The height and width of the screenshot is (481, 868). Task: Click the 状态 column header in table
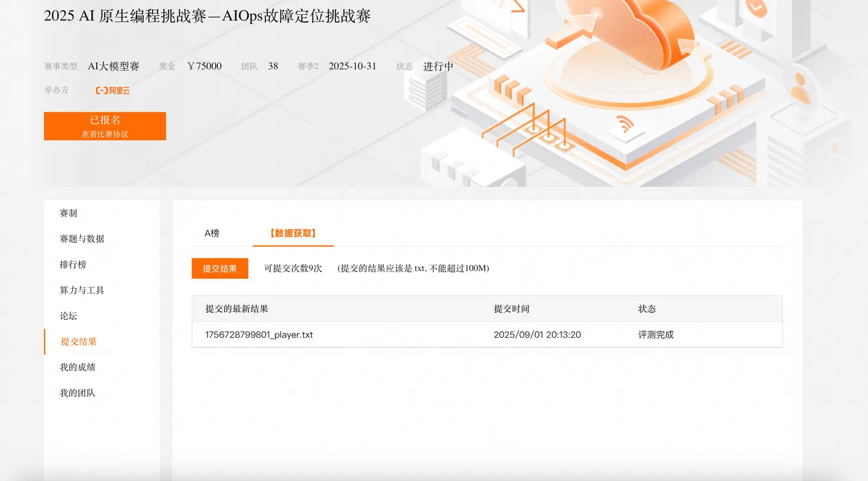click(x=647, y=309)
